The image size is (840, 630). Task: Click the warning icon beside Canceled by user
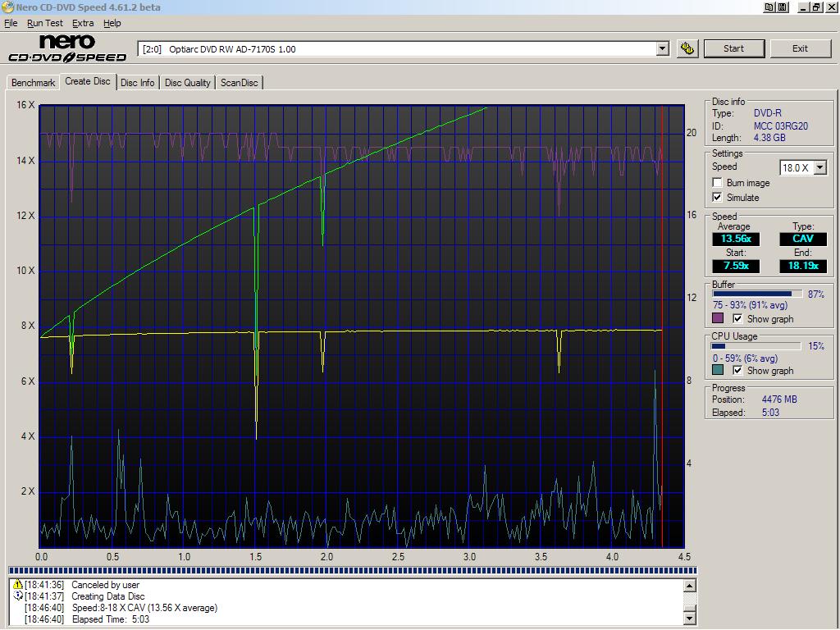[18, 584]
